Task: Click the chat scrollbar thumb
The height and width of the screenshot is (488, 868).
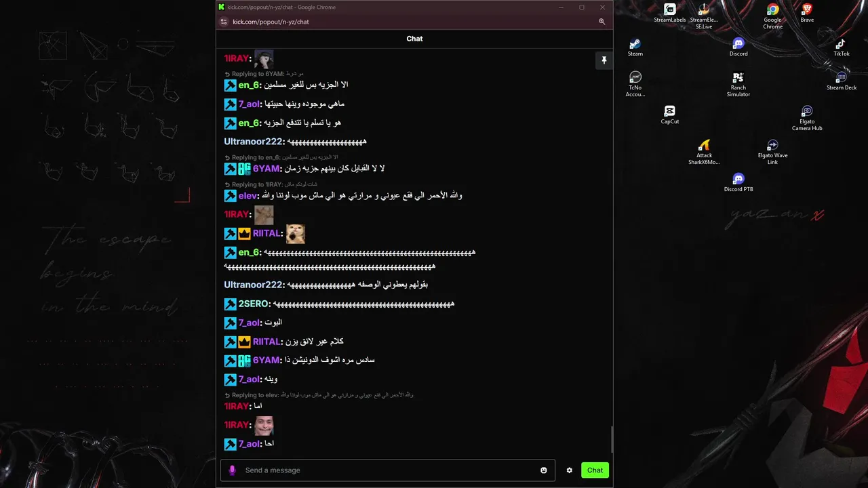Action: tap(612, 439)
